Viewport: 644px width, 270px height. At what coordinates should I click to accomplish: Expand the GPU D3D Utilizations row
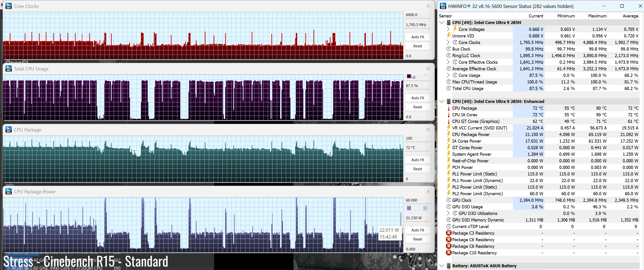click(448, 213)
